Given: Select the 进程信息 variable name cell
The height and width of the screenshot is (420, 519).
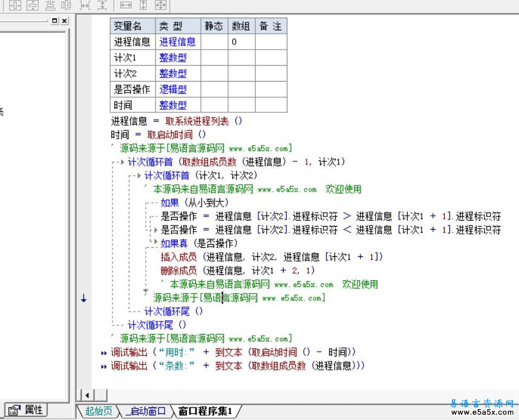Looking at the screenshot, I should click(132, 42).
